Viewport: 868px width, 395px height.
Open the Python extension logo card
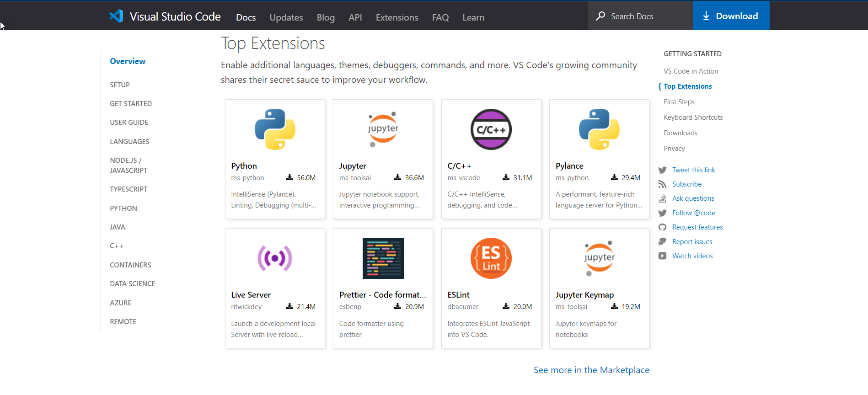(275, 129)
